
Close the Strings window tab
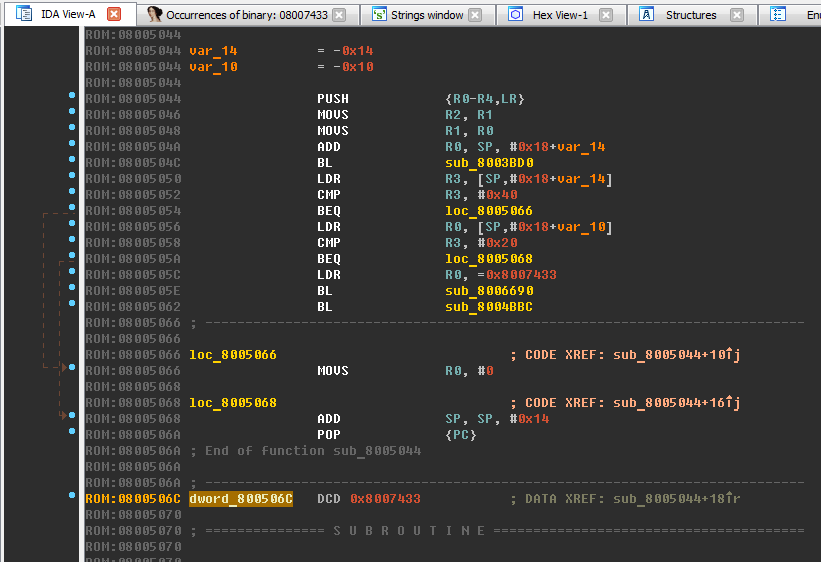click(475, 15)
